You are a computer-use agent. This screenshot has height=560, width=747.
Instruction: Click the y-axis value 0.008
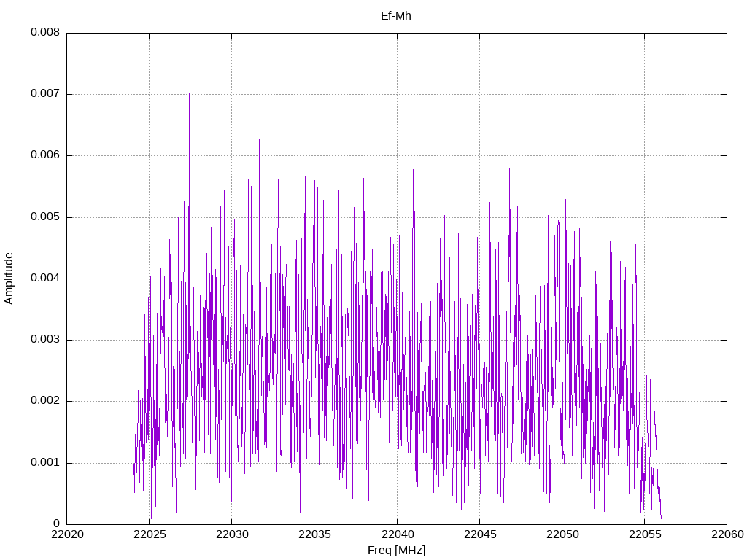[x=45, y=32]
